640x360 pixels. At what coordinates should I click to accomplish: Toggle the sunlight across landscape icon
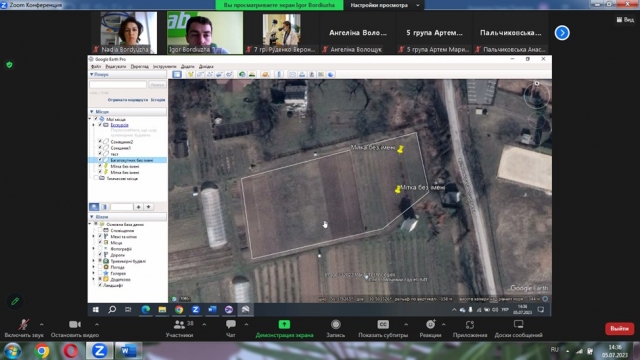point(252,74)
